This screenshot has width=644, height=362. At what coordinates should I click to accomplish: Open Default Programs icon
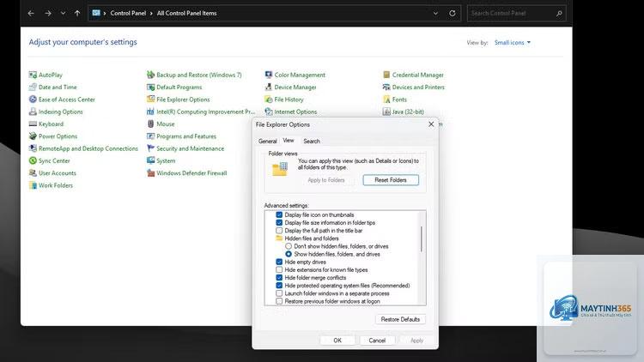point(151,87)
